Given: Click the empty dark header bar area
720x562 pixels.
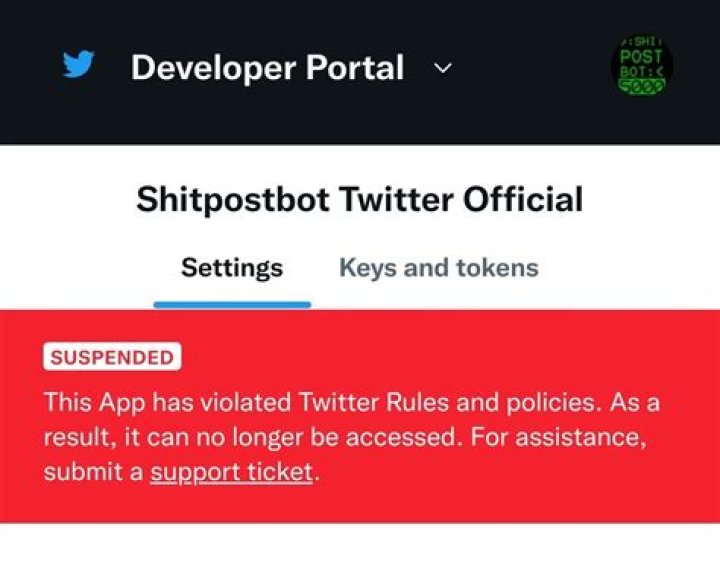Looking at the screenshot, I should (528, 69).
